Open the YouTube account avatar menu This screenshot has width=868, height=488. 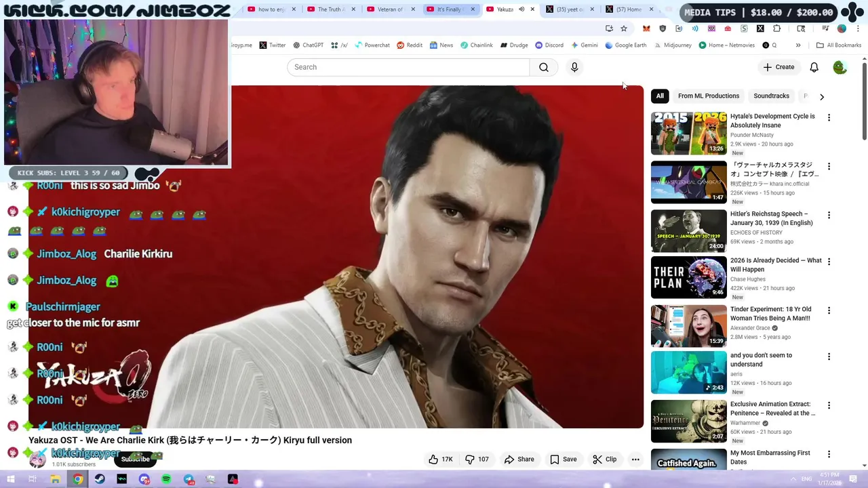click(x=840, y=67)
